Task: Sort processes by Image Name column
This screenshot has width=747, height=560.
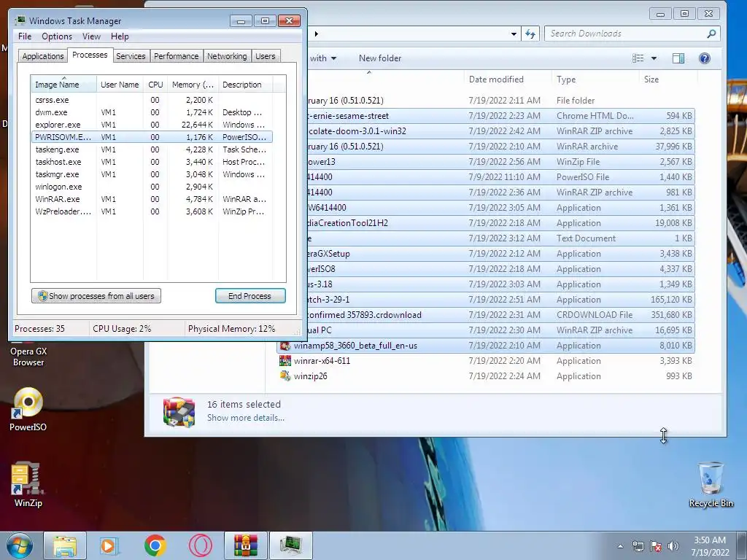Action: (x=63, y=85)
